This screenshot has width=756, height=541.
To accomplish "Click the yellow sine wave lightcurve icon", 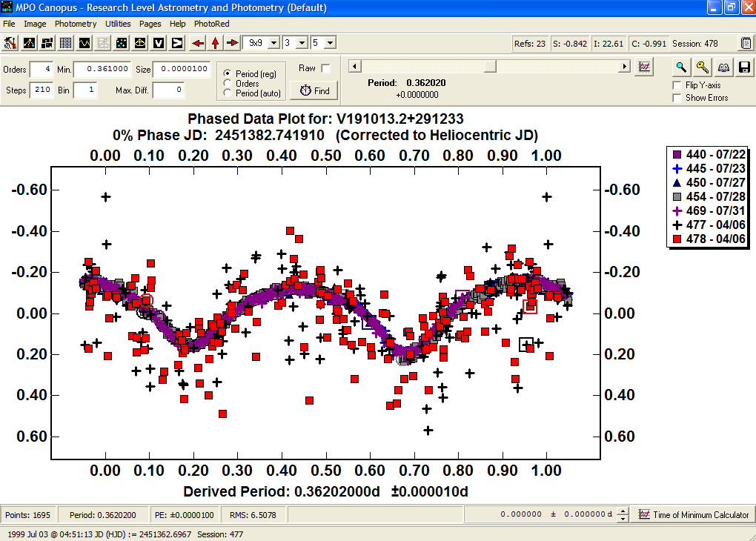I will pos(84,43).
